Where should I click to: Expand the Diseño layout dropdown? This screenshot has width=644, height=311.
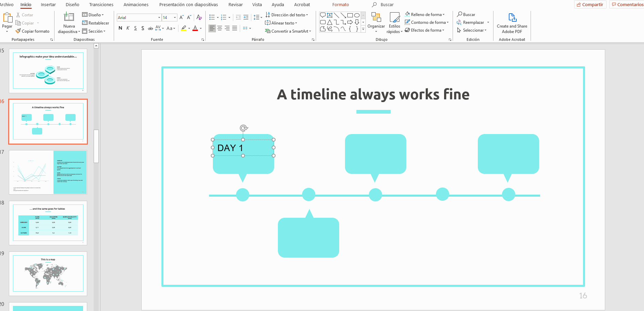point(93,15)
